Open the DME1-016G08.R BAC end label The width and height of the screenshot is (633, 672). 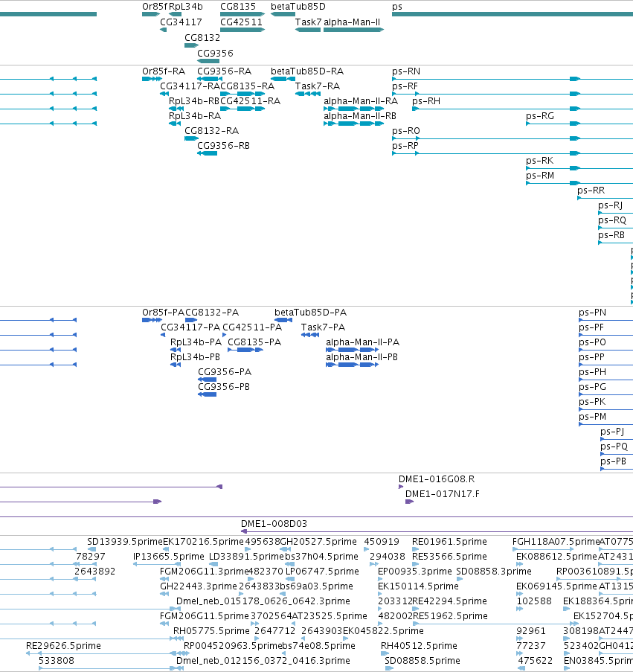[x=437, y=479]
